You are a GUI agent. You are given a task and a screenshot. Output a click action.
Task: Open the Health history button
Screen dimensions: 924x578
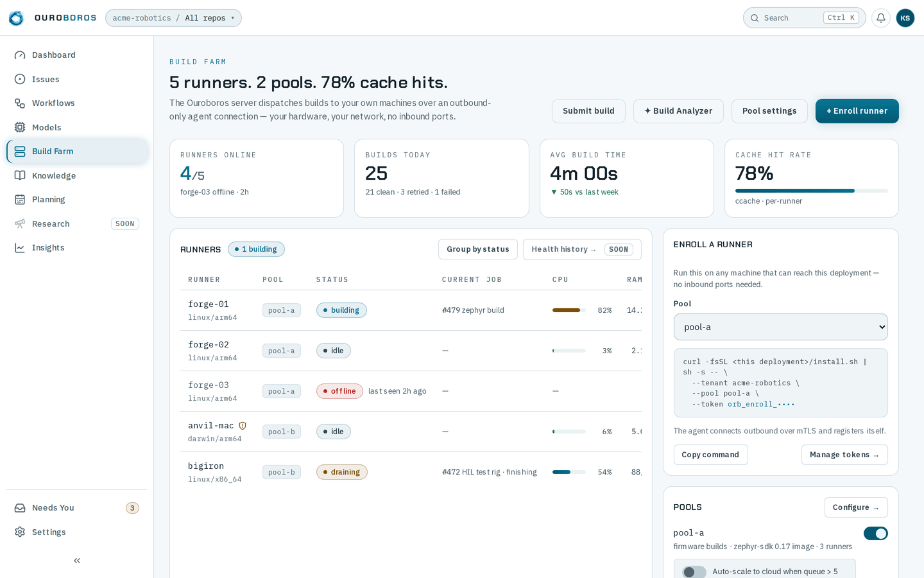click(x=582, y=249)
